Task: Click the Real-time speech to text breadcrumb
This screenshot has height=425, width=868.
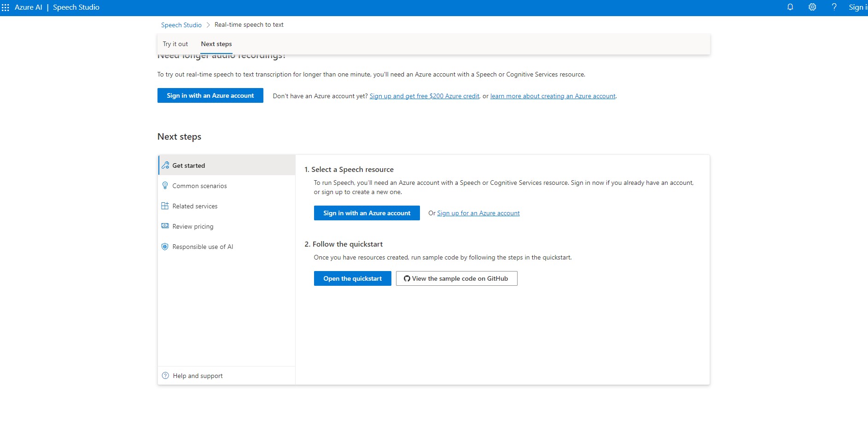Action: pyautogui.click(x=249, y=25)
